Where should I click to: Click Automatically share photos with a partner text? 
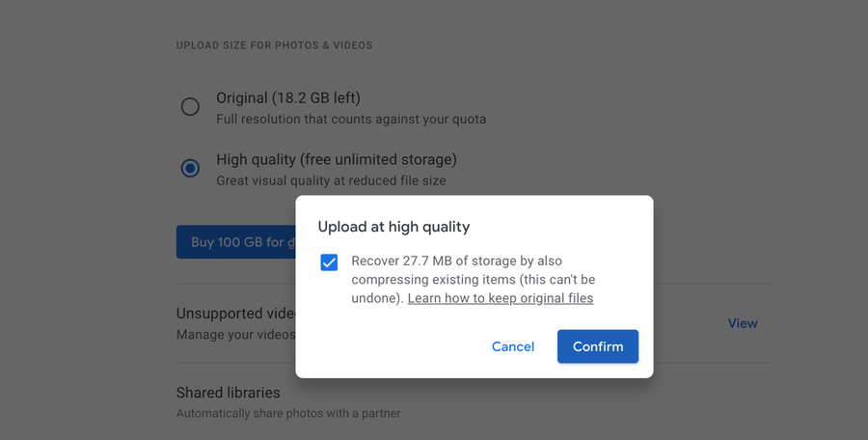tap(287, 413)
